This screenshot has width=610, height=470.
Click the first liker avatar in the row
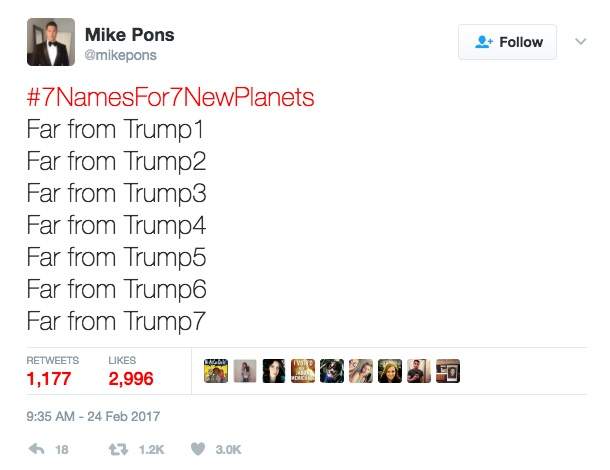pos(215,372)
